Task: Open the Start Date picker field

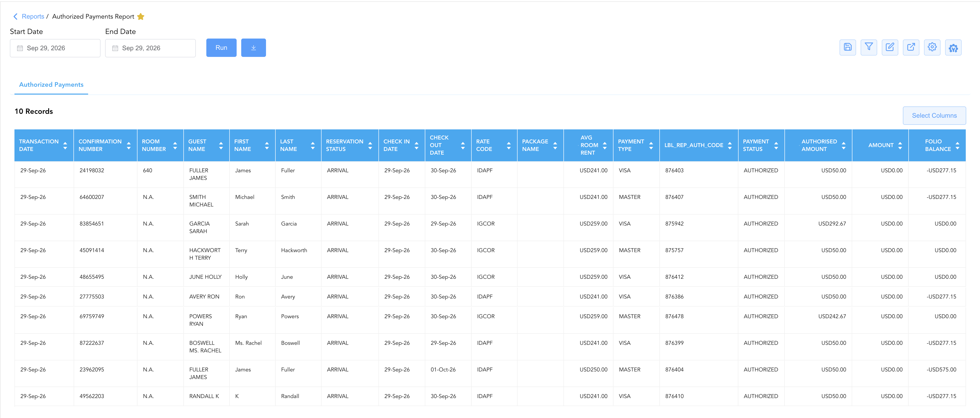Action: (55, 48)
